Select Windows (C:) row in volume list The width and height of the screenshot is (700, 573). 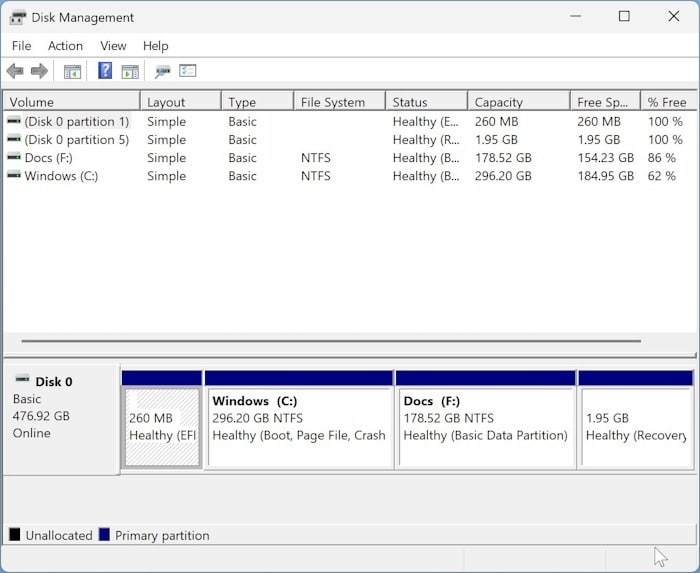click(x=62, y=176)
